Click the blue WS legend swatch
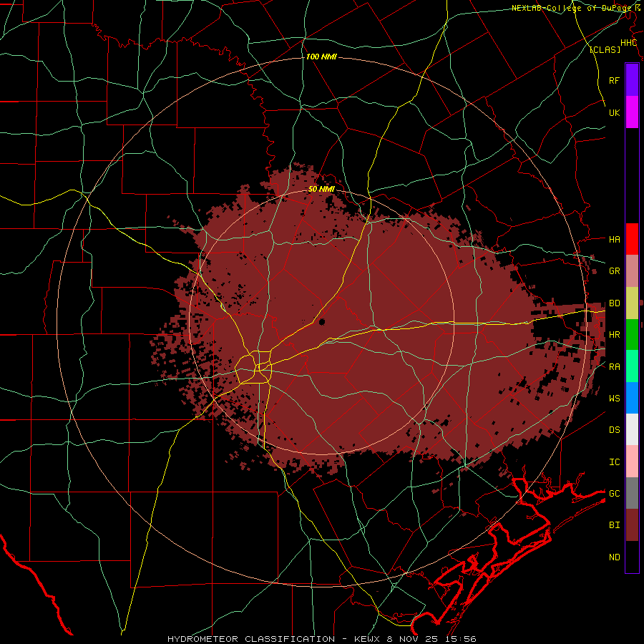The width and height of the screenshot is (644, 644). (632, 398)
